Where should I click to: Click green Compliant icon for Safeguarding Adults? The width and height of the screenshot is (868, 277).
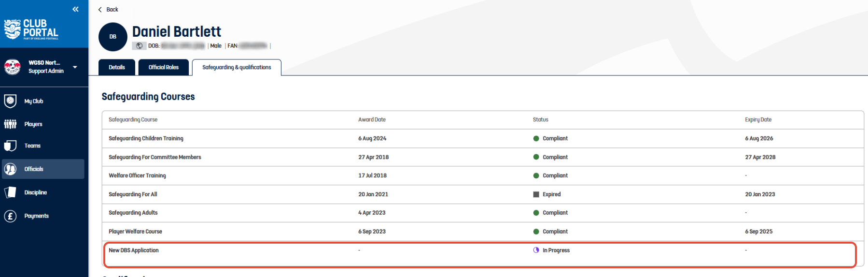coord(536,213)
